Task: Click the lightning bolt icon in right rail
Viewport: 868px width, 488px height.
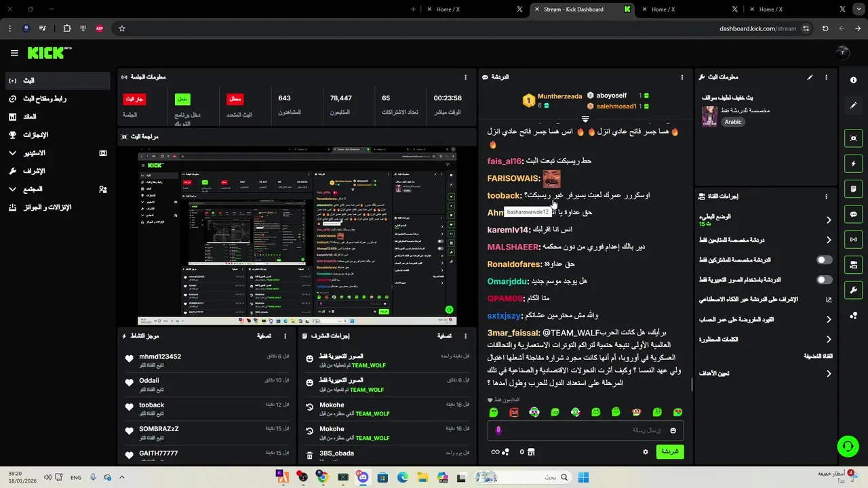Action: coord(853,163)
